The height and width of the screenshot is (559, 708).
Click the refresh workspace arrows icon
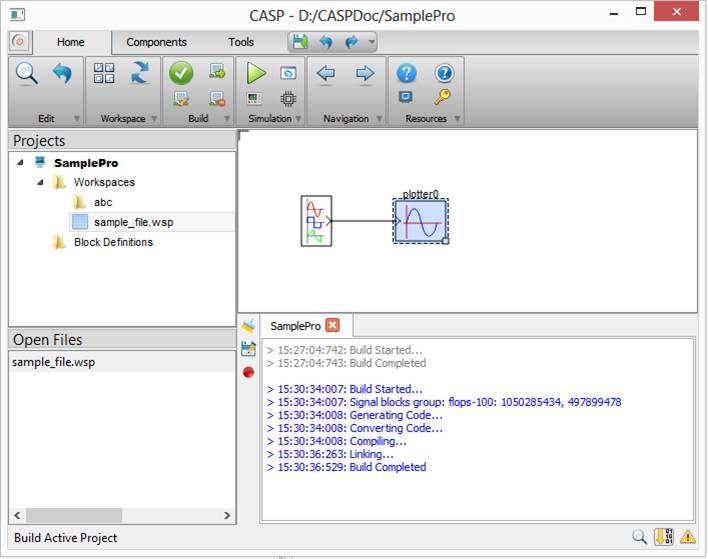point(140,73)
